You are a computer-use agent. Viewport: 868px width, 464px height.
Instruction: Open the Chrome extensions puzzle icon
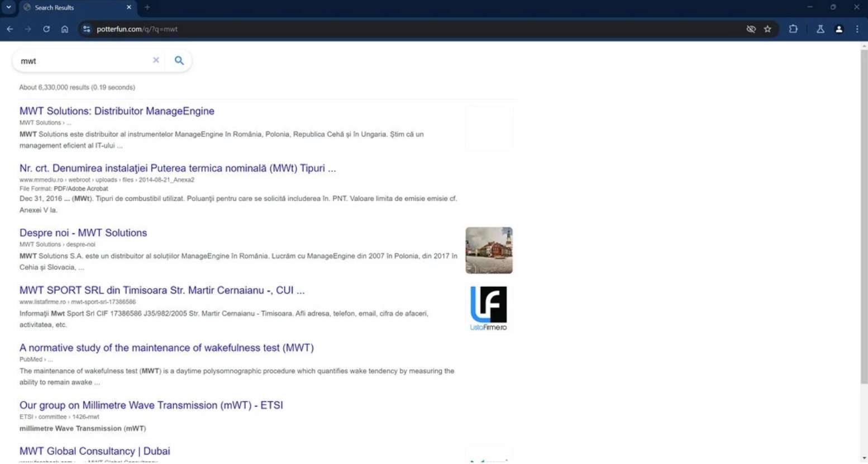pyautogui.click(x=793, y=29)
